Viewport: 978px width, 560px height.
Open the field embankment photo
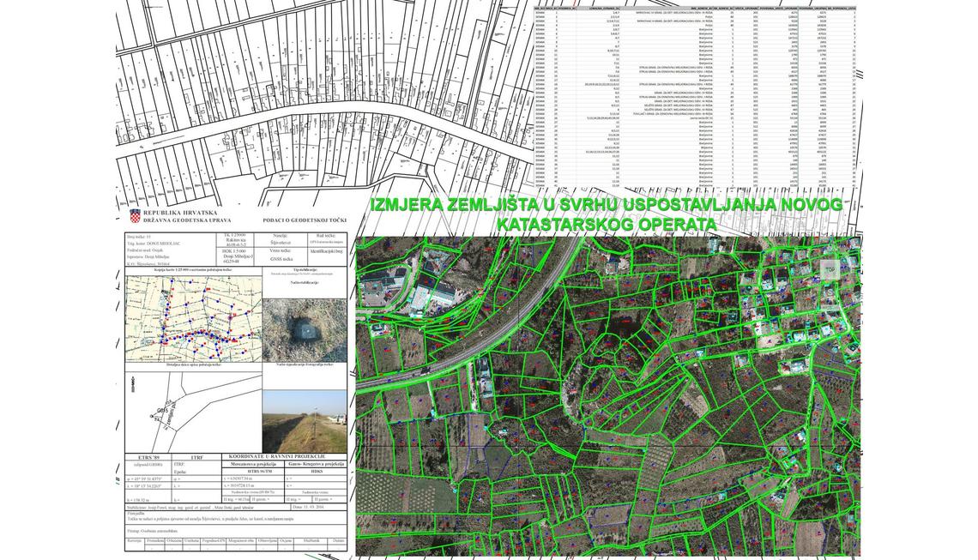click(x=305, y=421)
